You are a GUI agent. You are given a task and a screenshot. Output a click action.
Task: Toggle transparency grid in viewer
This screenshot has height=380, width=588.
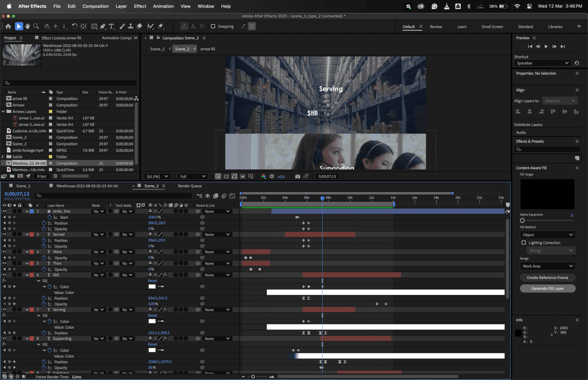226,176
